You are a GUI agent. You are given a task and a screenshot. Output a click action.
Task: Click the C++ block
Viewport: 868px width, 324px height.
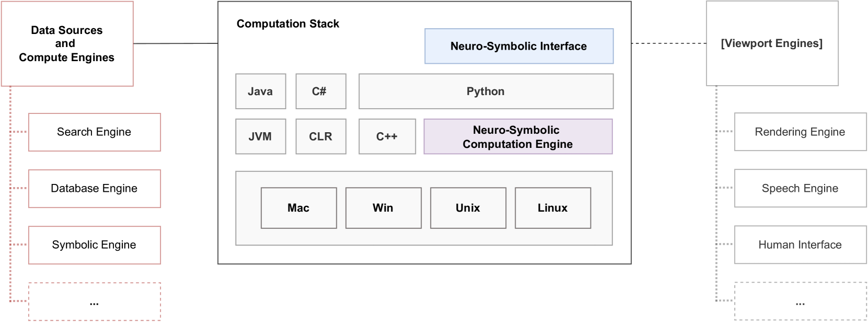pos(387,136)
